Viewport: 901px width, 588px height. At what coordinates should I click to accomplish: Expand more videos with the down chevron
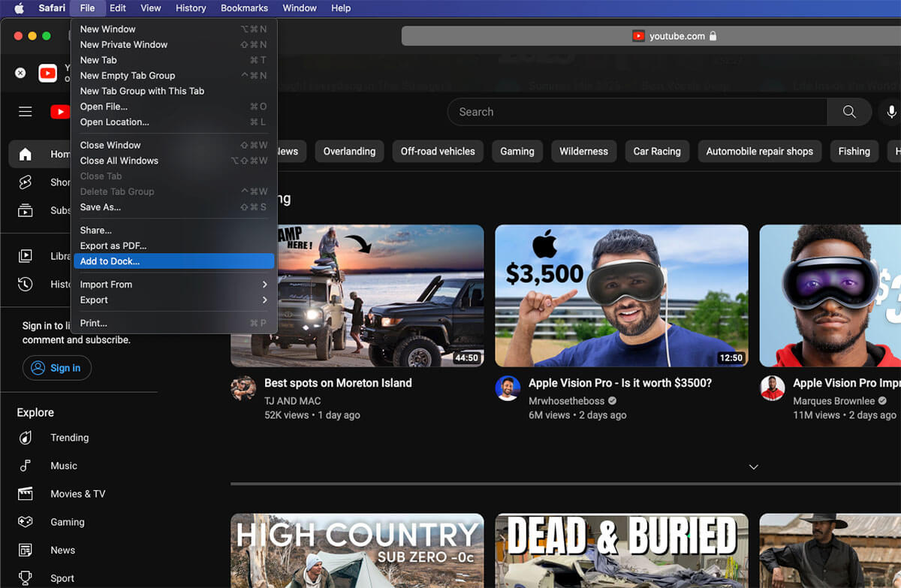coord(753,466)
